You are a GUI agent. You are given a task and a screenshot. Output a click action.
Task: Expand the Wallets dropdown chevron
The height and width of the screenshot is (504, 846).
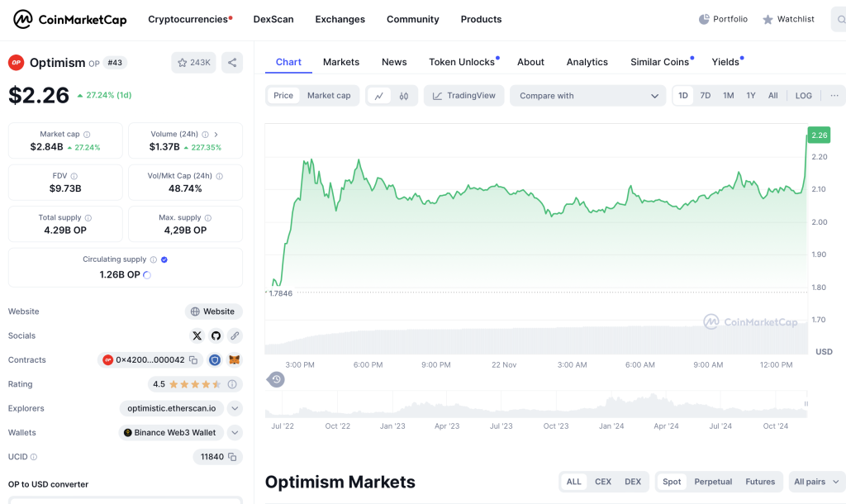click(235, 433)
